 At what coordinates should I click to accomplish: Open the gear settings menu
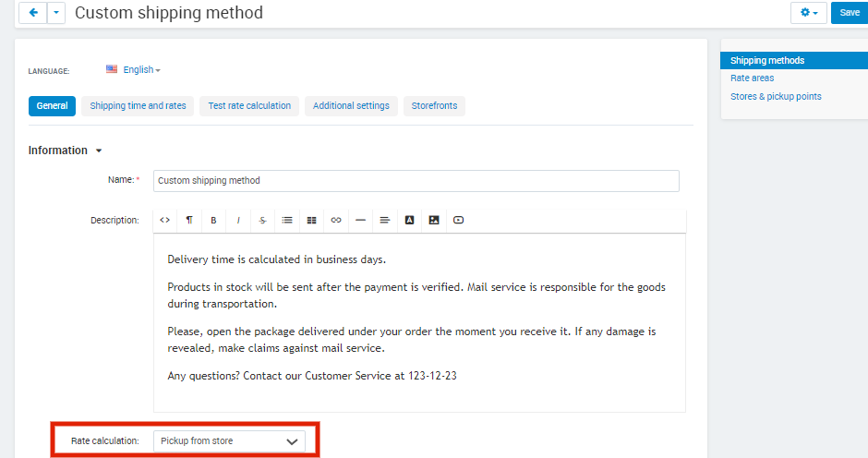tap(808, 13)
